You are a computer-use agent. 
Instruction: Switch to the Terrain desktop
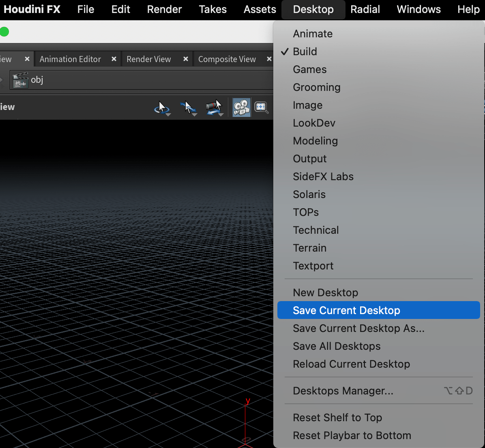[x=379, y=248]
